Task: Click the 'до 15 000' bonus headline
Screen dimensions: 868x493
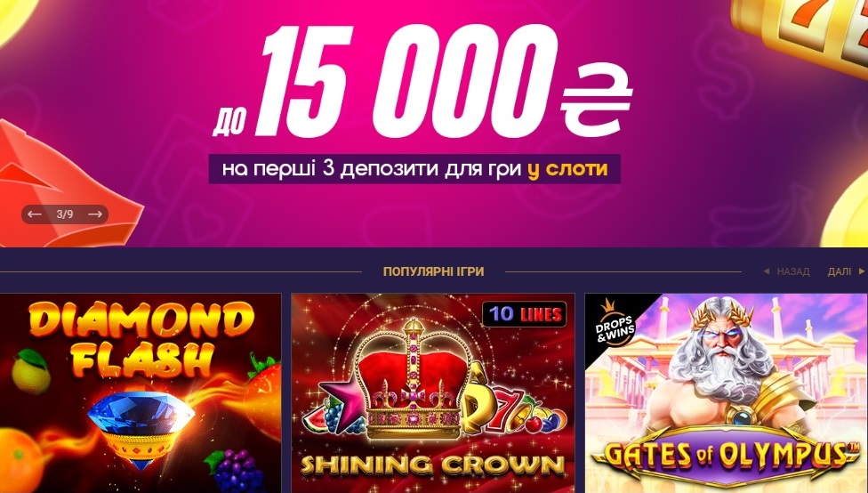Action: [385, 82]
